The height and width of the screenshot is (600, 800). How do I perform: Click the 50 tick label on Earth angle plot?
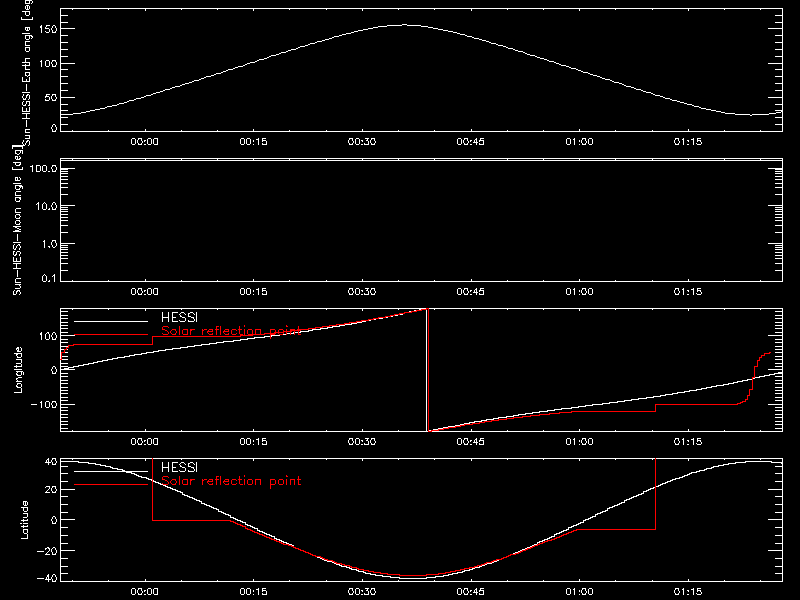point(51,98)
